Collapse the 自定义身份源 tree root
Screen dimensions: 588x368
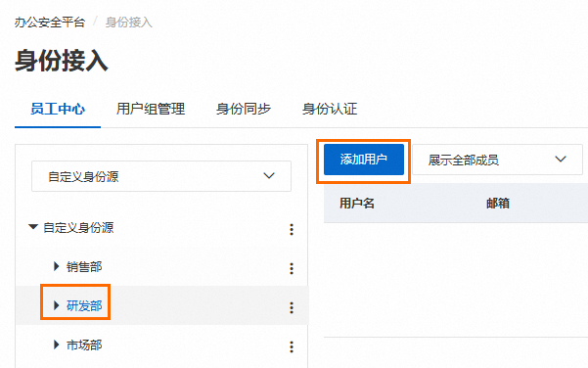click(33, 227)
